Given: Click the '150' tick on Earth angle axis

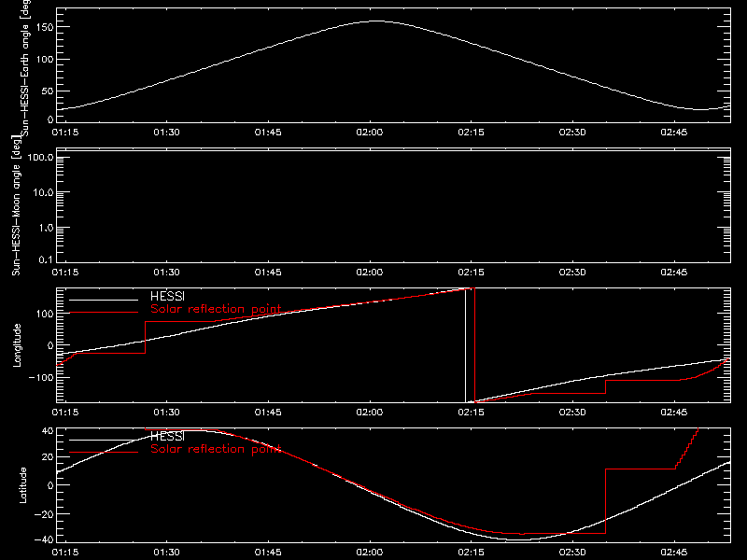Looking at the screenshot, I should pyautogui.click(x=45, y=27).
